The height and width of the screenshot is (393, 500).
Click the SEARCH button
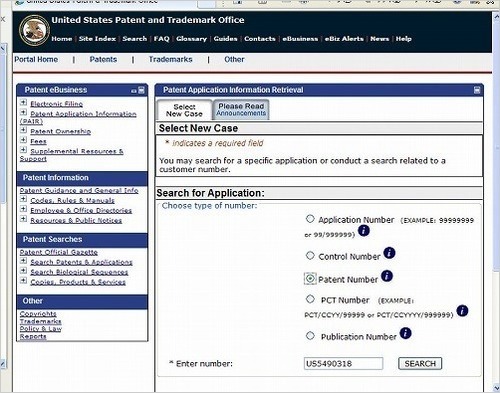pos(420,364)
